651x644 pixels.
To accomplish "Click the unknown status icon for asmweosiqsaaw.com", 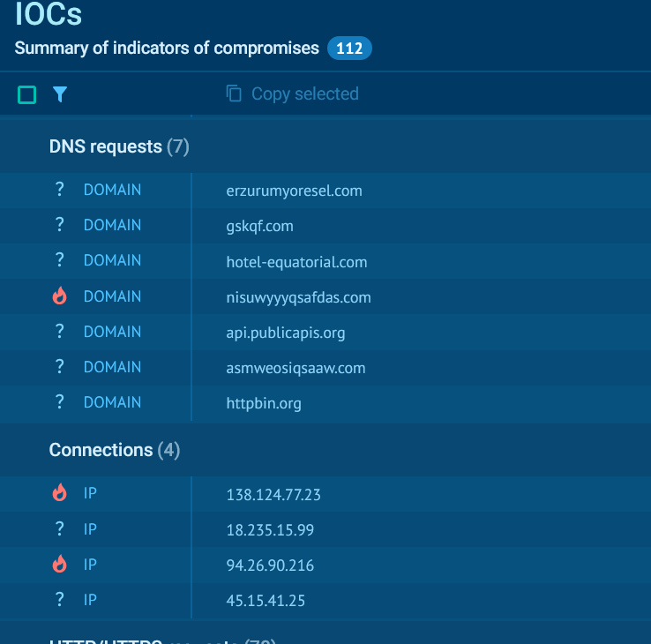I will click(60, 367).
